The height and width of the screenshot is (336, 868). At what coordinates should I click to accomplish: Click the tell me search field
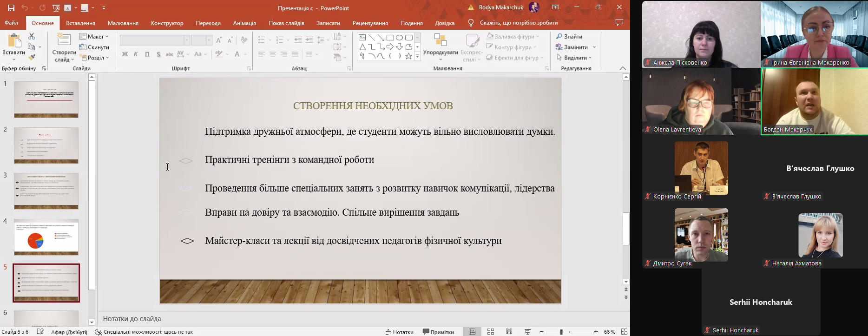tap(519, 23)
